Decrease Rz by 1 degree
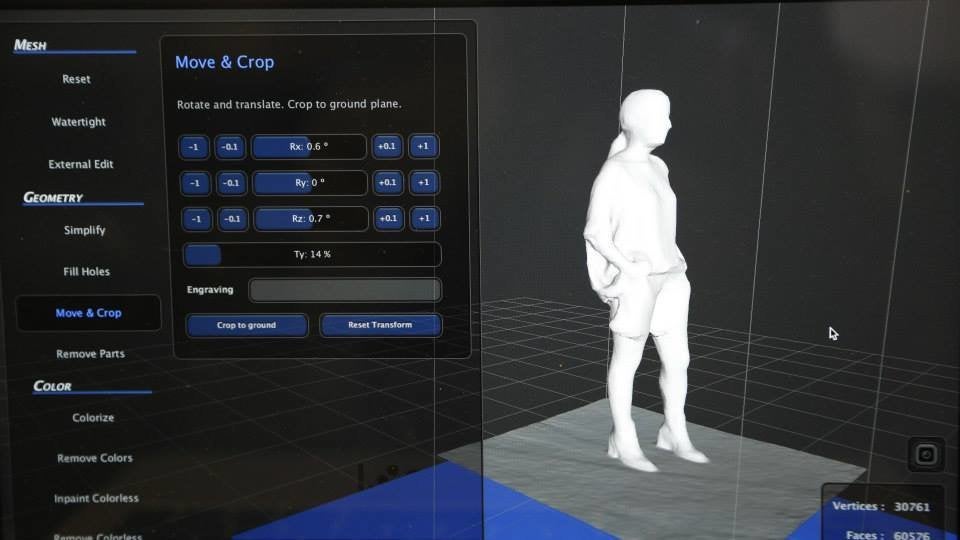 196,219
